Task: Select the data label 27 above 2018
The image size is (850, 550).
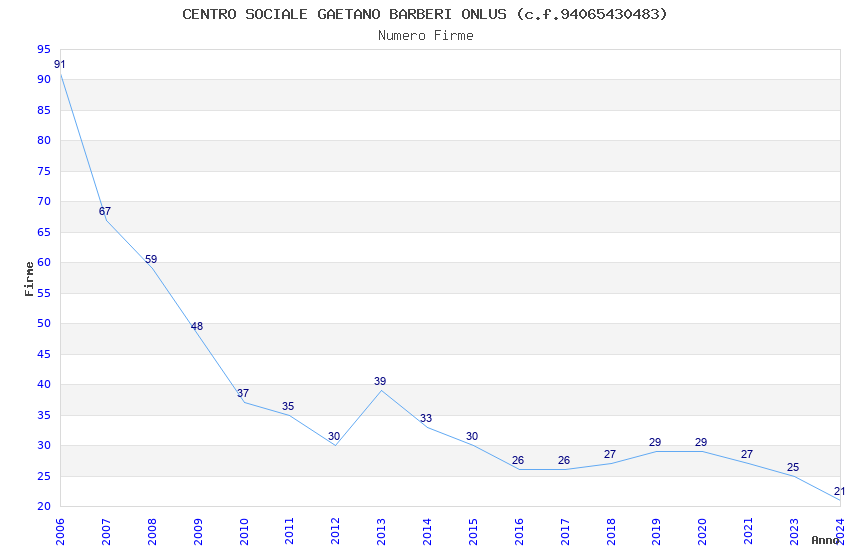Action: point(610,455)
